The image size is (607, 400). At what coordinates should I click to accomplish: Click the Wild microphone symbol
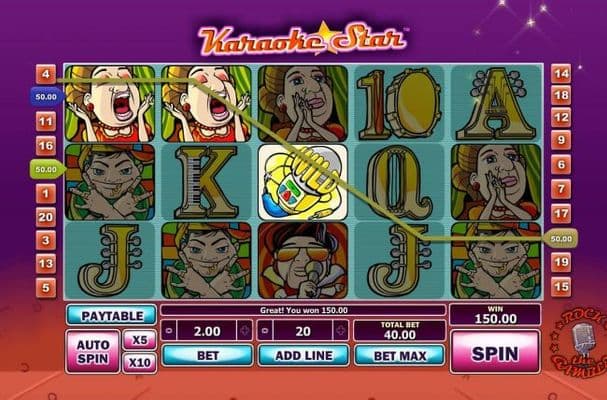pyautogui.click(x=303, y=182)
